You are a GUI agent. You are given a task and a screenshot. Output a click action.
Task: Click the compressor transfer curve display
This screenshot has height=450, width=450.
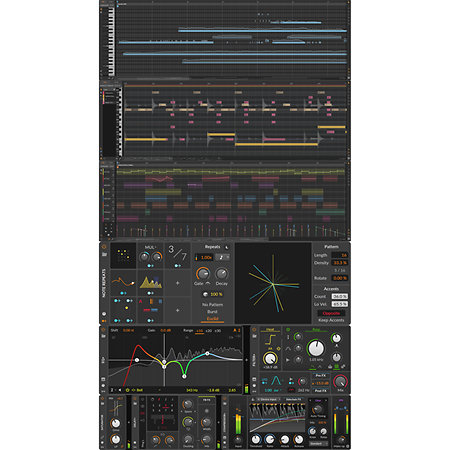click(x=277, y=418)
